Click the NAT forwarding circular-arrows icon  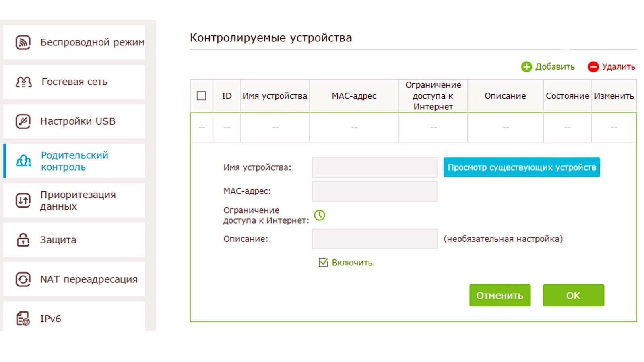point(23,279)
